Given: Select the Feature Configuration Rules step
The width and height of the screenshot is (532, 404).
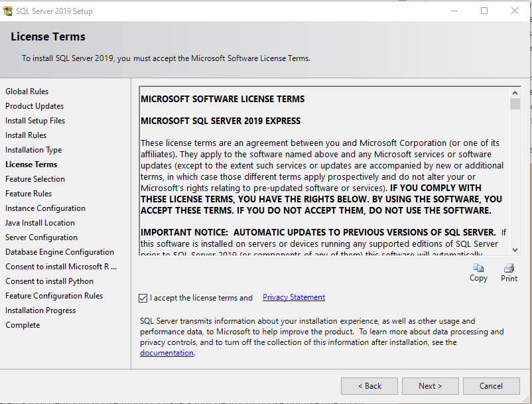Looking at the screenshot, I should [54, 295].
